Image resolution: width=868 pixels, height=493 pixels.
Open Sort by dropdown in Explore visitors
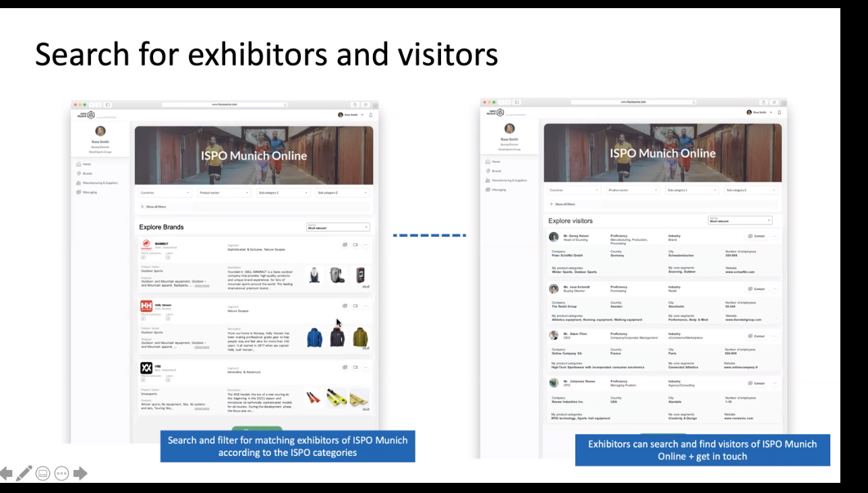[740, 221]
